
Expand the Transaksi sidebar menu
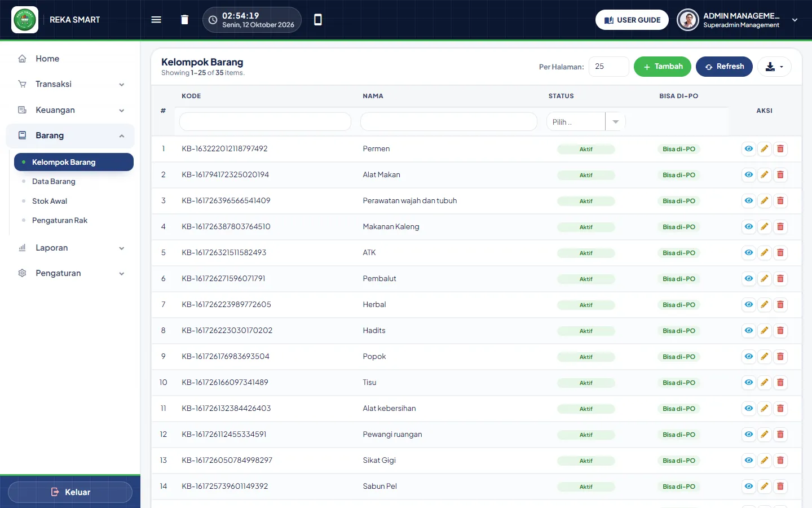tap(70, 84)
